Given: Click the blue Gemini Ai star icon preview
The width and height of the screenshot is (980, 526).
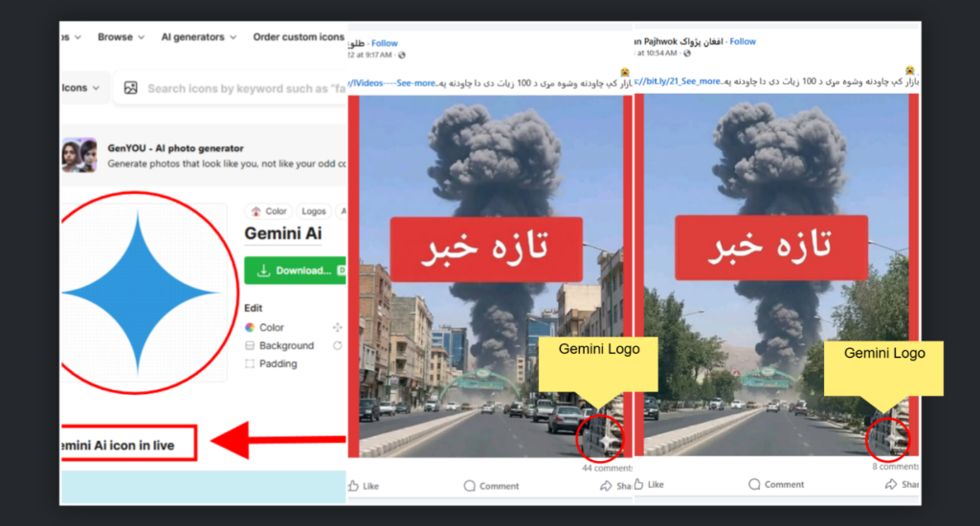Looking at the screenshot, I should click(x=138, y=294).
